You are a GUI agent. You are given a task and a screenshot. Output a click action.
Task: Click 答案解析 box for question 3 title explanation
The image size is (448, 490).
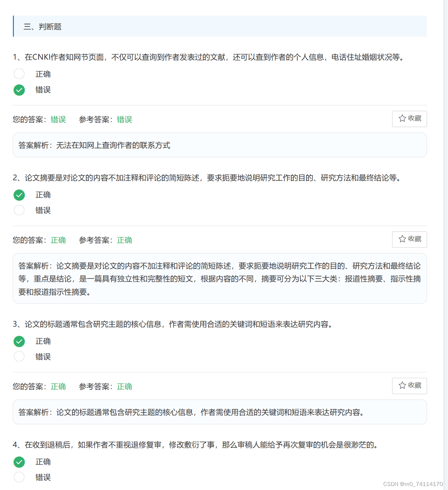[x=220, y=412]
